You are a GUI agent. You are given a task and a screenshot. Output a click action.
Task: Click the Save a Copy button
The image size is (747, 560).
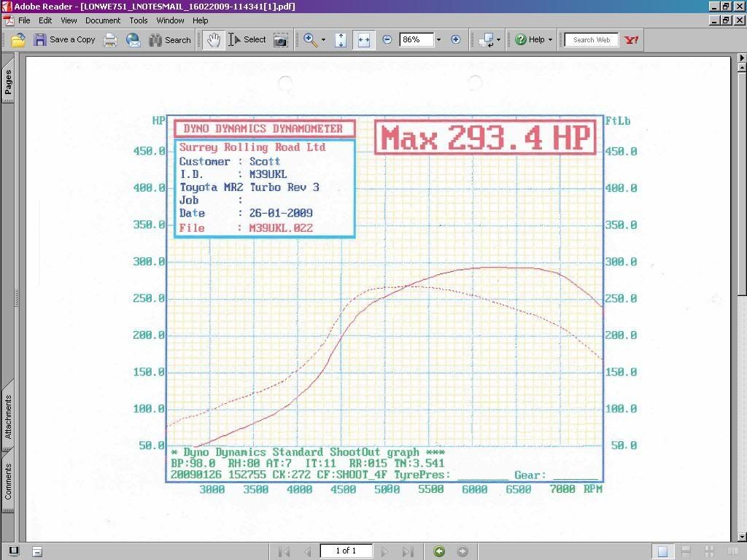point(65,40)
